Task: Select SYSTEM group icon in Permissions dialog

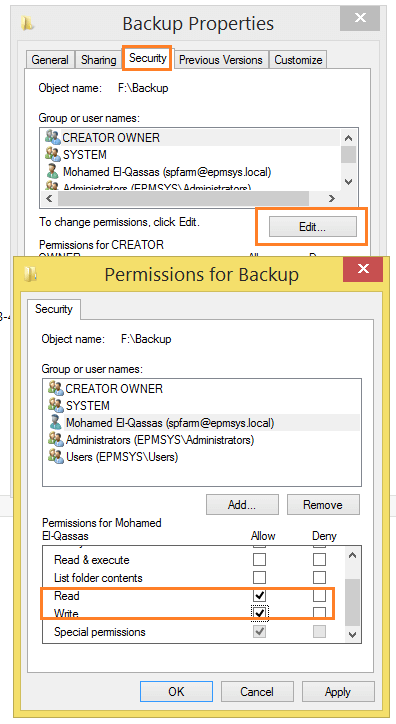Action: pyautogui.click(x=55, y=405)
